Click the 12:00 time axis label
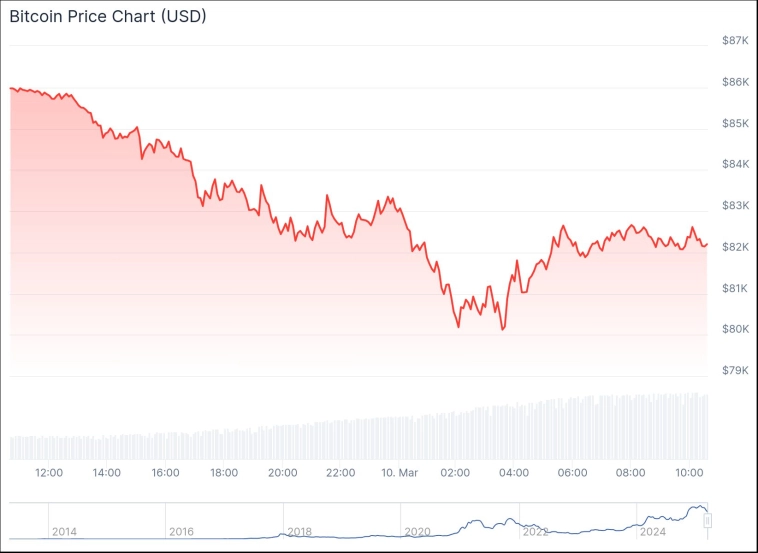Viewport: 758px width, 553px height. [49, 473]
